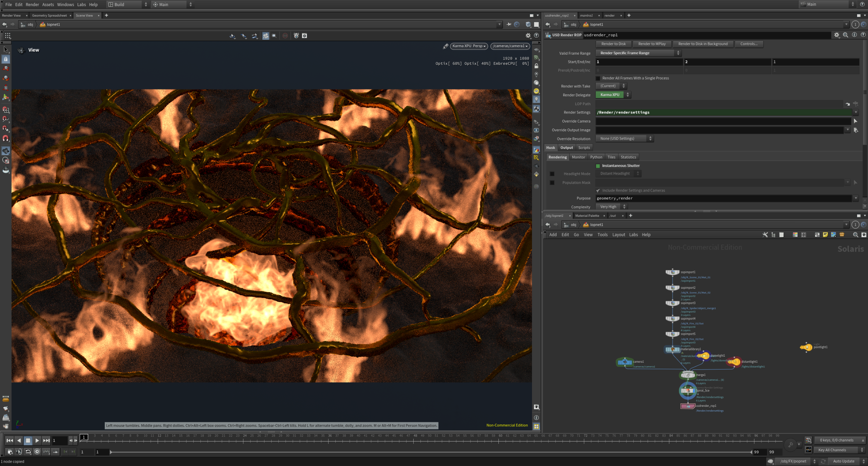The height and width of the screenshot is (466, 868).
Task: Open the Windows menu
Action: coord(66,5)
